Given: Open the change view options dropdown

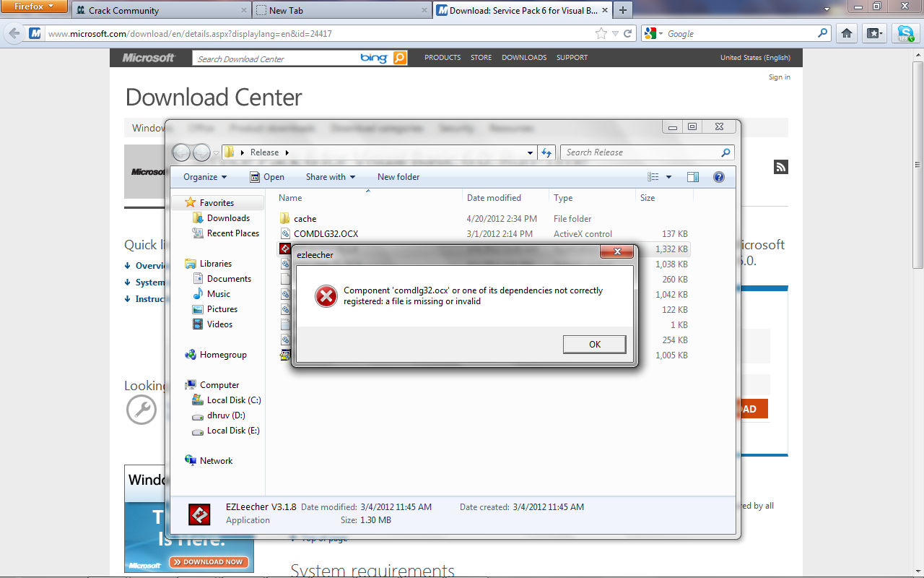Looking at the screenshot, I should [668, 177].
